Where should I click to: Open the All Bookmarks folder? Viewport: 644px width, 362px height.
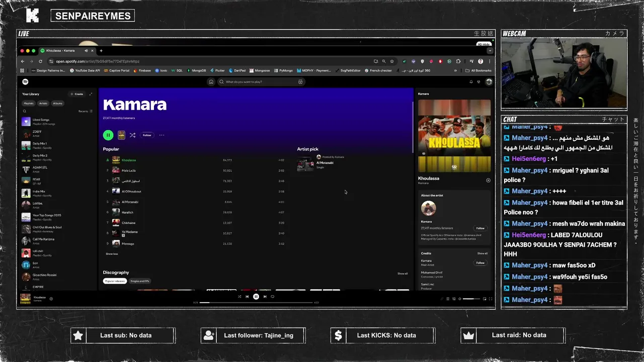[478, 70]
